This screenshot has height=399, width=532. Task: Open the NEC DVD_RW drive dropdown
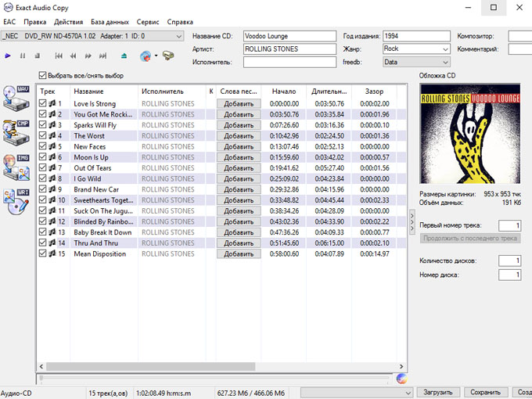(179, 36)
